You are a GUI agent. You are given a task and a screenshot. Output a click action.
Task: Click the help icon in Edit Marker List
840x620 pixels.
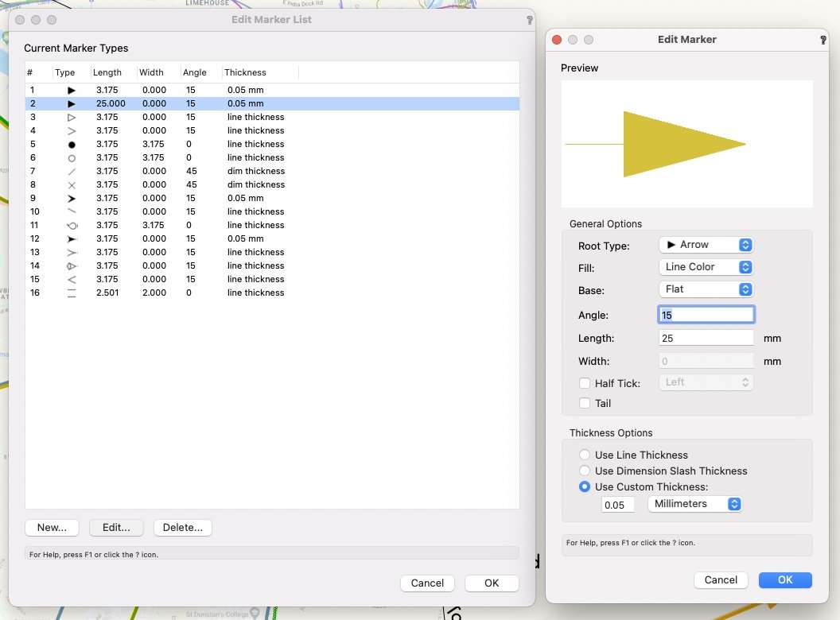(530, 20)
